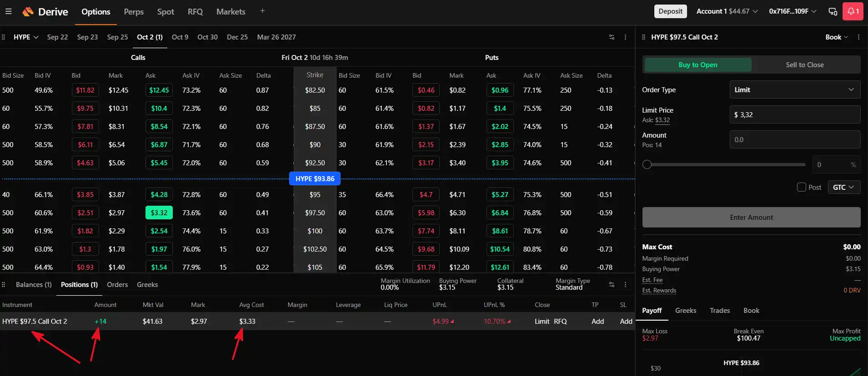The height and width of the screenshot is (376, 868).
Task: Show the Trades tab in order panel
Action: pos(720,311)
